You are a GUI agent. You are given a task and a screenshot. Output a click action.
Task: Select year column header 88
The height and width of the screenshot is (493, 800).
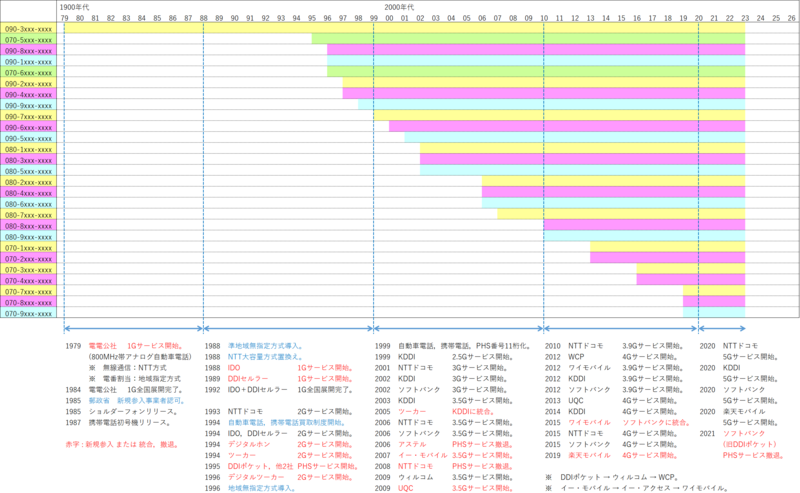pos(204,18)
